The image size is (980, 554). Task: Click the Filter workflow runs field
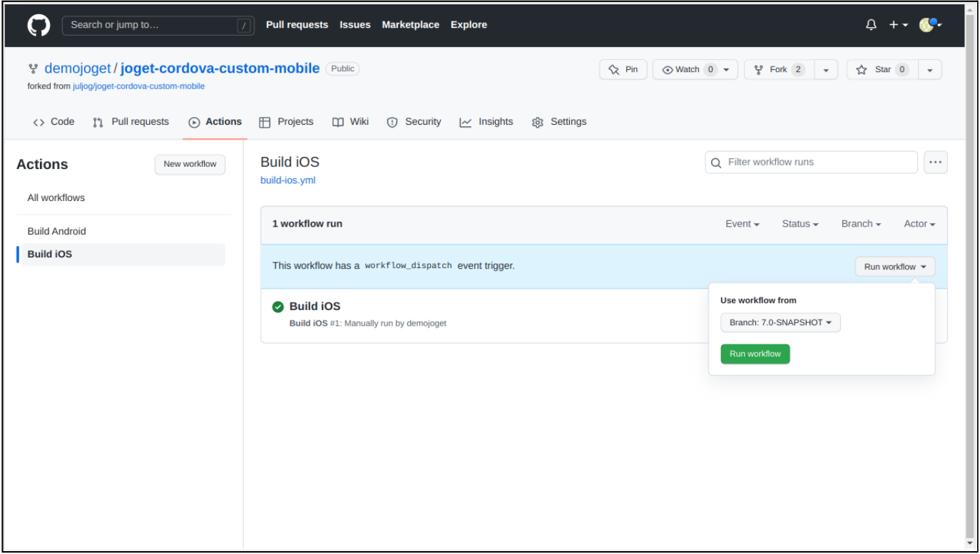click(x=811, y=163)
